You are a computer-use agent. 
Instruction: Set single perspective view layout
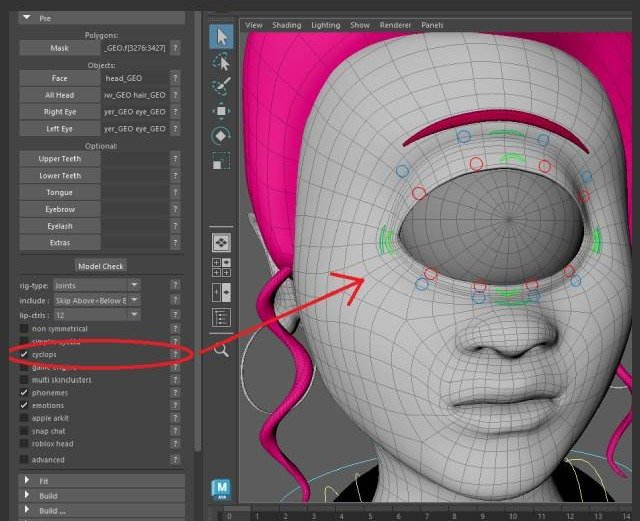coord(221,243)
